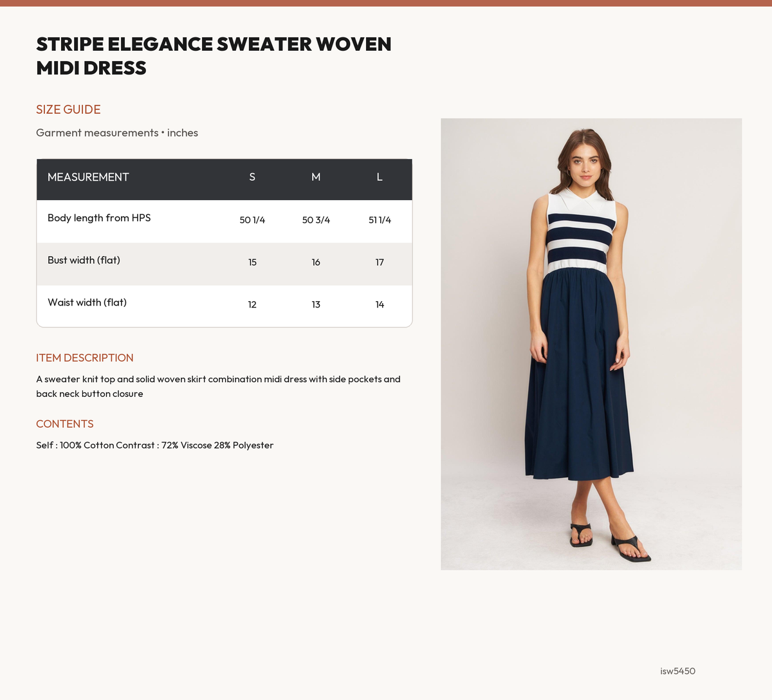
Task: Click 'Garment measurements • inches' subtitle
Action: pyautogui.click(x=117, y=133)
